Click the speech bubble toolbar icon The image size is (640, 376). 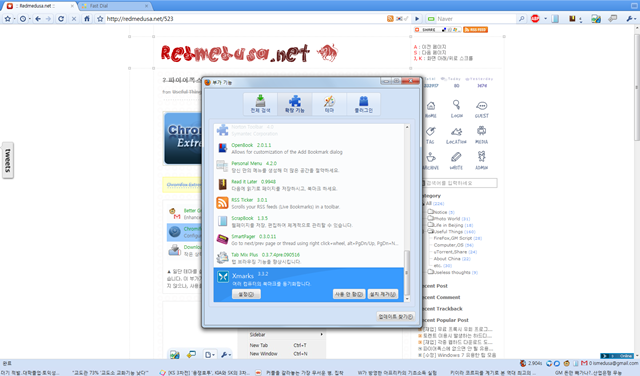click(x=613, y=19)
